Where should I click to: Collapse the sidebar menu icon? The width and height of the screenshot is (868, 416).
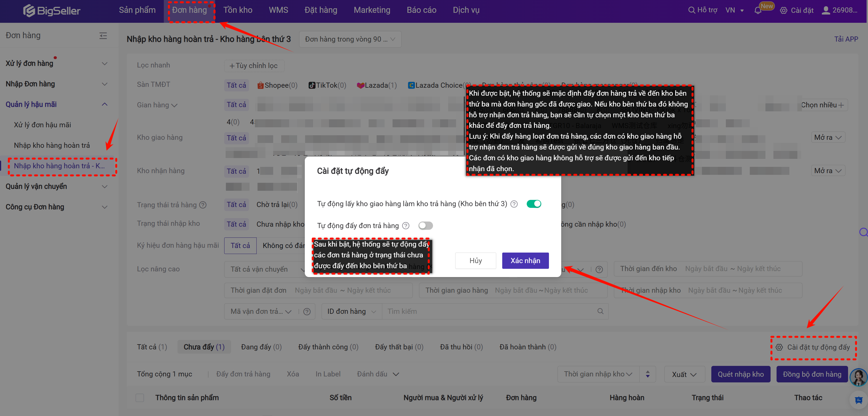(103, 36)
